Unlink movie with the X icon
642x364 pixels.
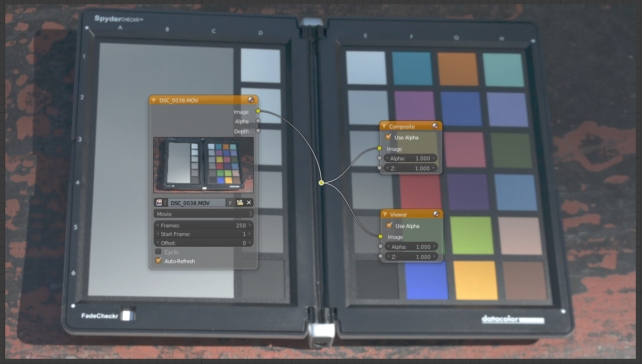(x=249, y=203)
